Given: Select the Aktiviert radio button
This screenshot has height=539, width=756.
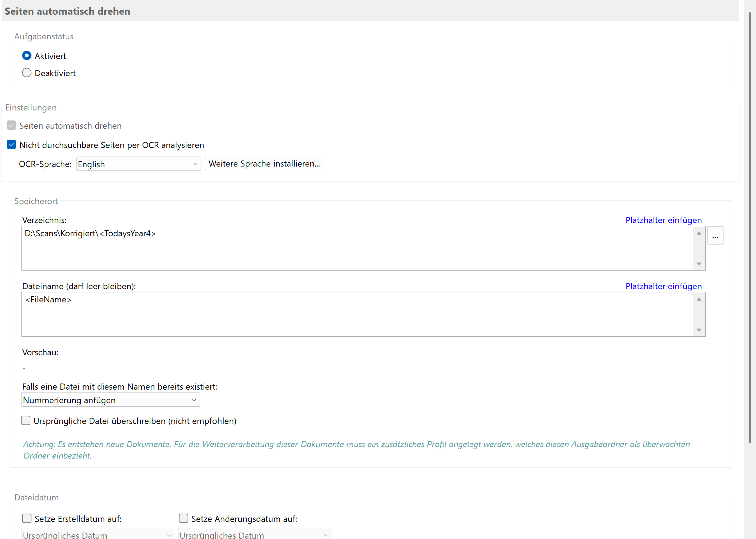Looking at the screenshot, I should (27, 56).
